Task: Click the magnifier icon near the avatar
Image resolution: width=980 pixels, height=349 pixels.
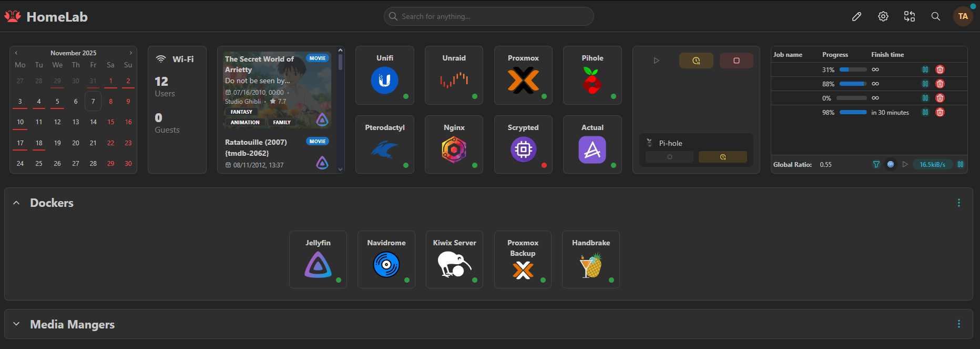Action: (936, 16)
